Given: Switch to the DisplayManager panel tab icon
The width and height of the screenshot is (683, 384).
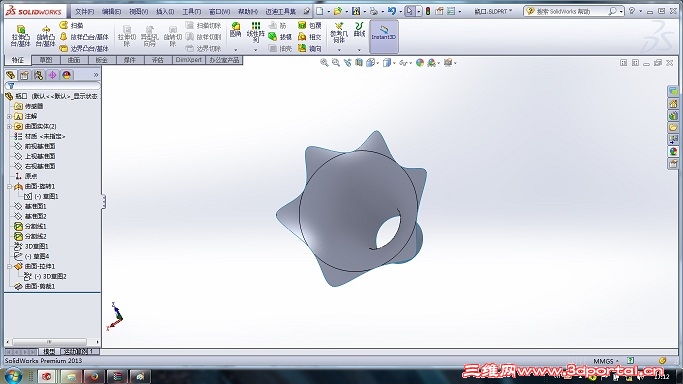Looking at the screenshot, I should pyautogui.click(x=66, y=75).
